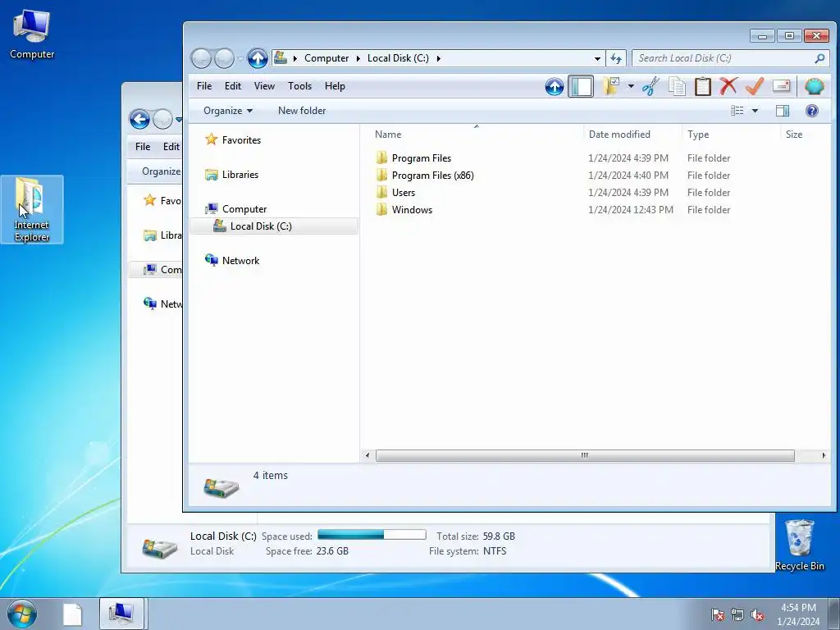Click the Recycle Bin desktop icon

(x=799, y=545)
